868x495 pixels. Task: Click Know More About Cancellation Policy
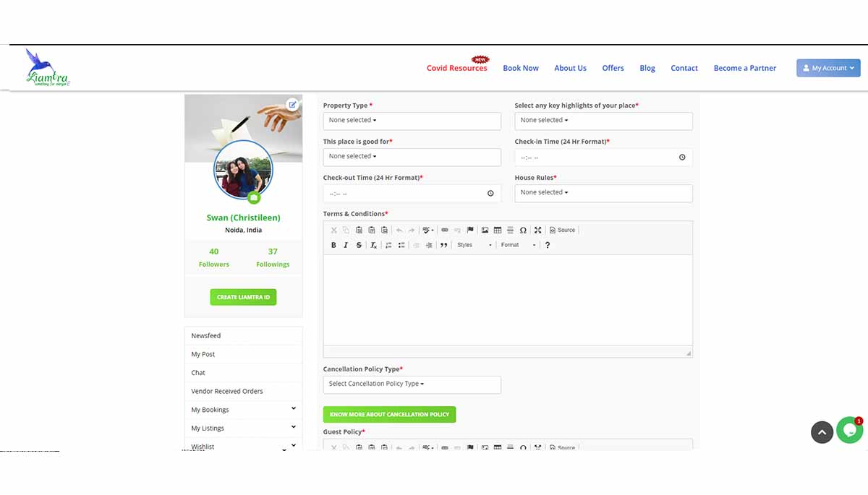[x=389, y=415]
